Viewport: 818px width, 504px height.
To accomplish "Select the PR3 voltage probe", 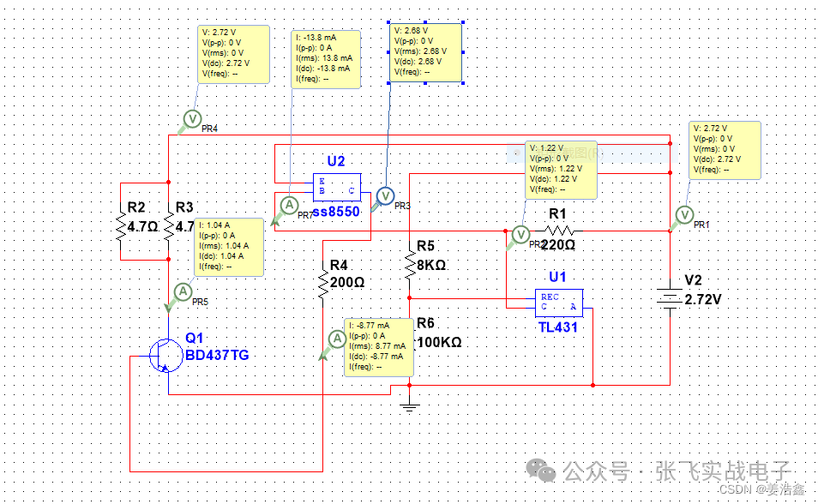I will tap(385, 196).
